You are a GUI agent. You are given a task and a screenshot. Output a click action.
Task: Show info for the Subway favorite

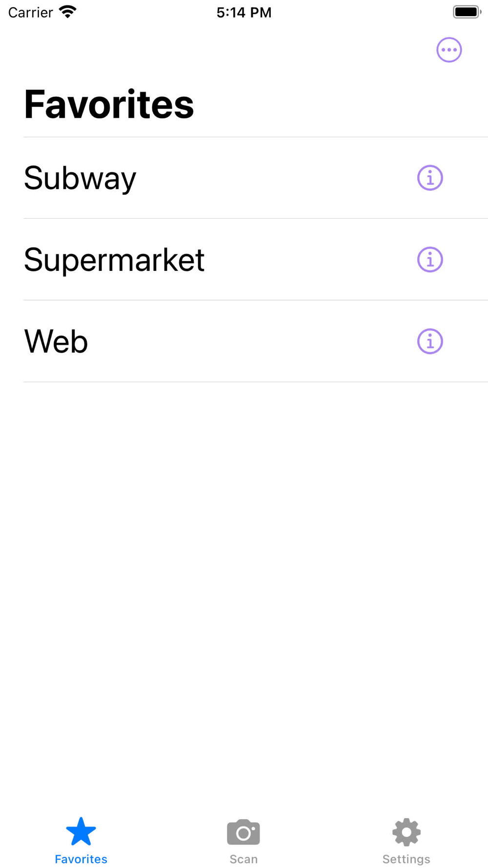(430, 178)
